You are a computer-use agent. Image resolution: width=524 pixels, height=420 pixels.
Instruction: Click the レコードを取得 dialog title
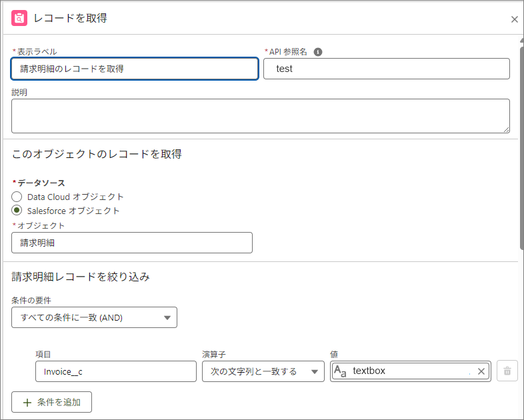point(70,18)
